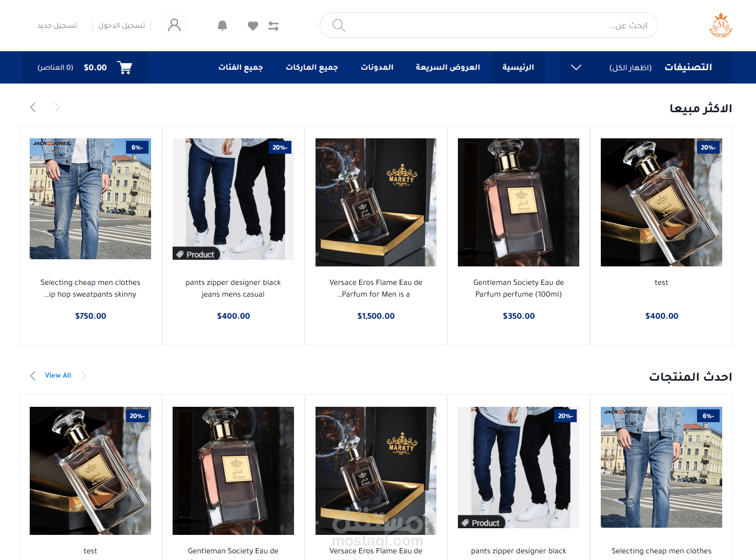
Task: Open the Gentleman Society image in latest products
Action: (x=233, y=471)
